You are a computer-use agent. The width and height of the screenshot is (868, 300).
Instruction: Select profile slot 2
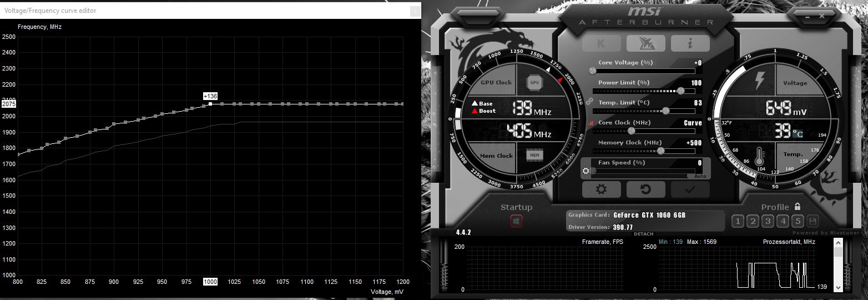tap(753, 221)
